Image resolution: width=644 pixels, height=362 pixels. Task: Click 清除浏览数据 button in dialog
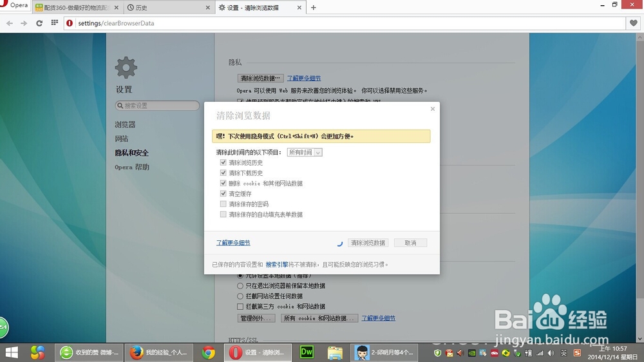click(368, 243)
